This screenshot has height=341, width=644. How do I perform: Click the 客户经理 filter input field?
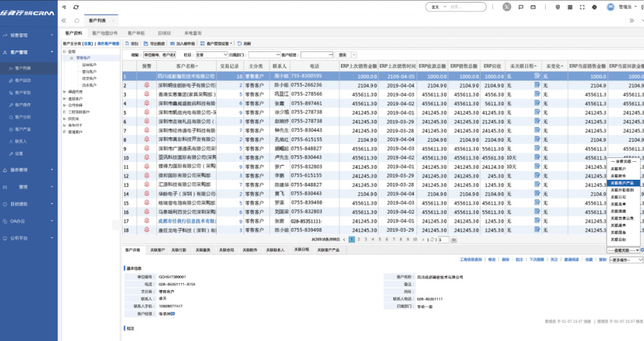tap(317, 55)
